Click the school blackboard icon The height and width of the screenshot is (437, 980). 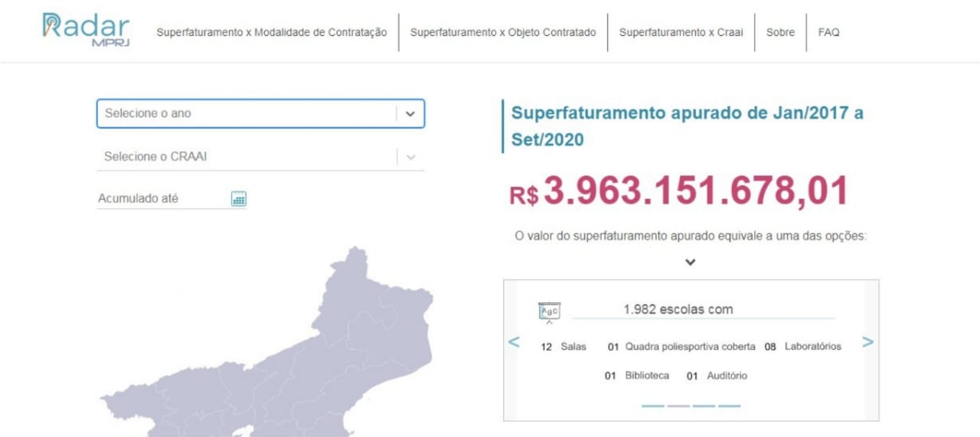tap(550, 311)
